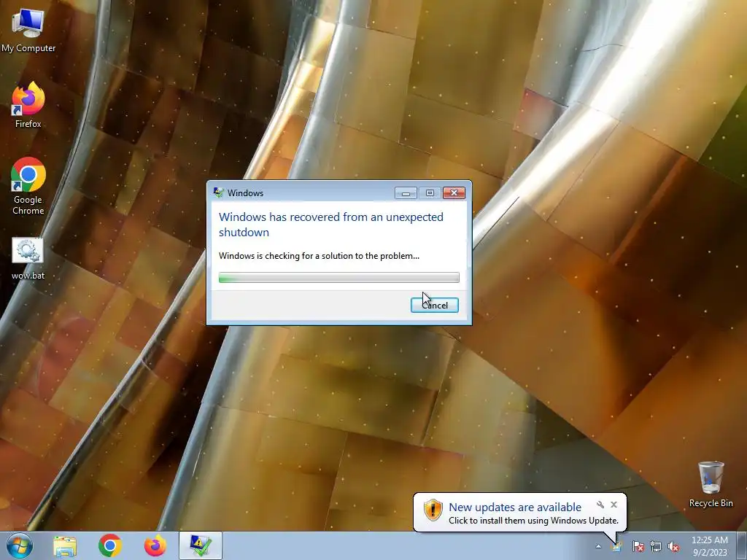
Task: Select the Google Chrome desktop shortcut
Action: pyautogui.click(x=28, y=186)
